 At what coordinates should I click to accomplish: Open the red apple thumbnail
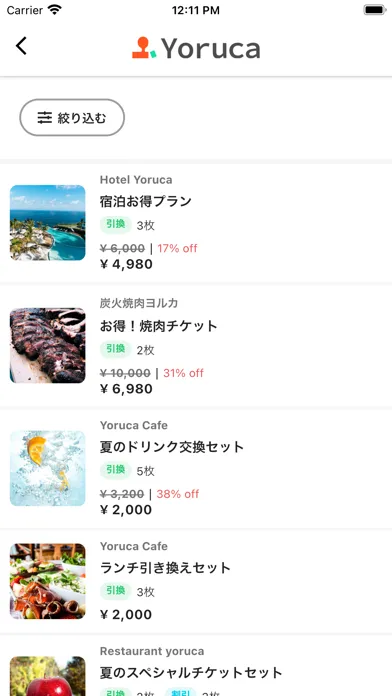click(x=48, y=676)
